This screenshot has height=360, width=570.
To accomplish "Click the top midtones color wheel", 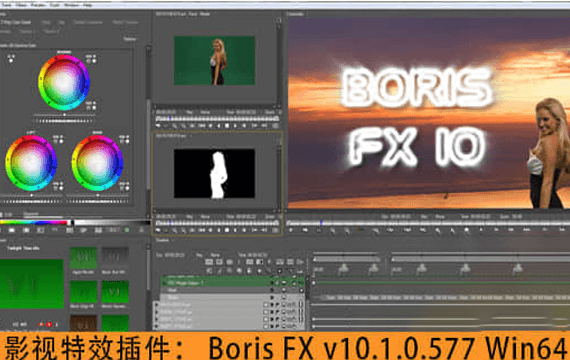I will (x=64, y=83).
